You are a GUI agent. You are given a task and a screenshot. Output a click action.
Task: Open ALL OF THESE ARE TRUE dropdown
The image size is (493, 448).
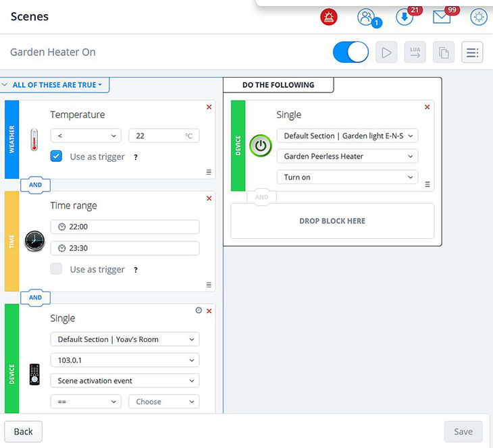[x=57, y=85]
